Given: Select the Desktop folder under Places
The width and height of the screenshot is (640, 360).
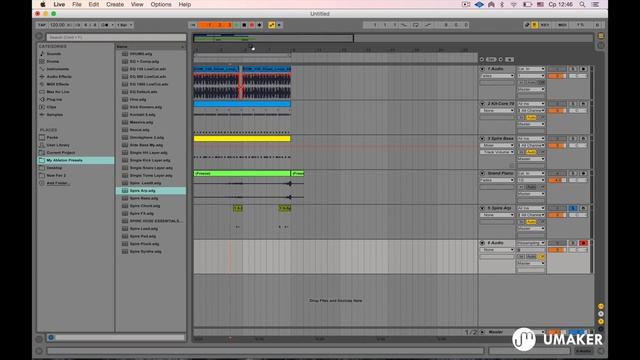Looking at the screenshot, I should point(54,168).
